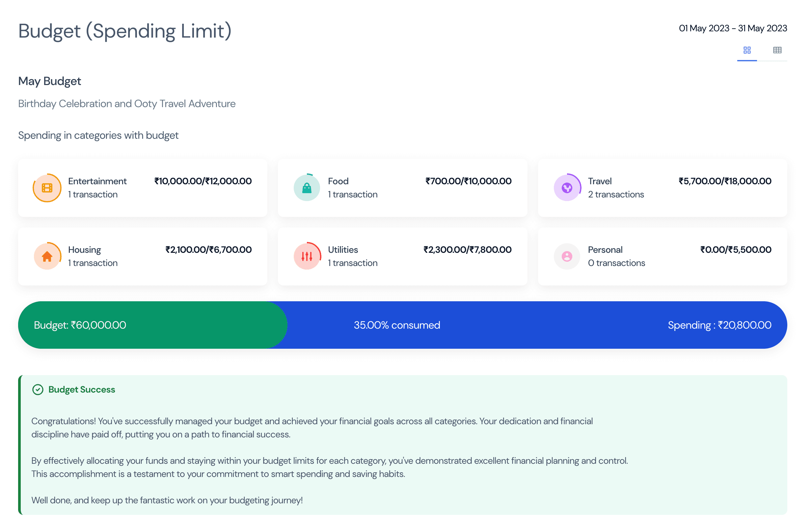812x532 pixels.
Task: Click the Food shopping bag icon
Action: 307,188
